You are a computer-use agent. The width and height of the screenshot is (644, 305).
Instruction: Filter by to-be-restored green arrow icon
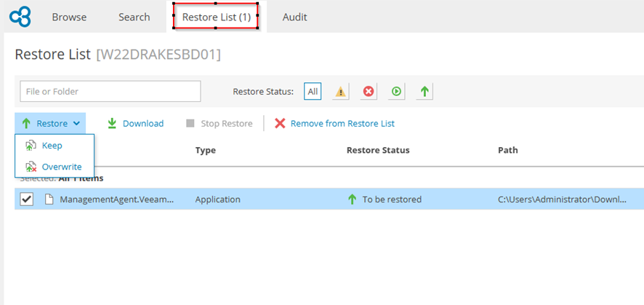(425, 92)
